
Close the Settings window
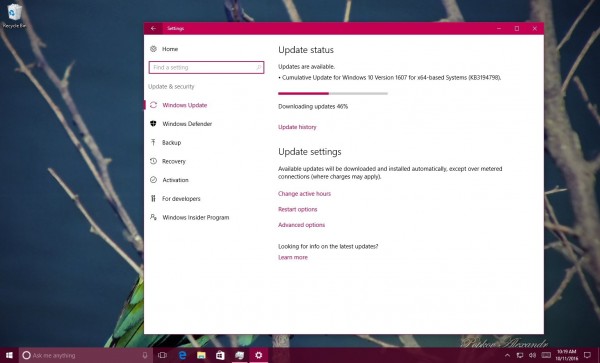point(535,28)
